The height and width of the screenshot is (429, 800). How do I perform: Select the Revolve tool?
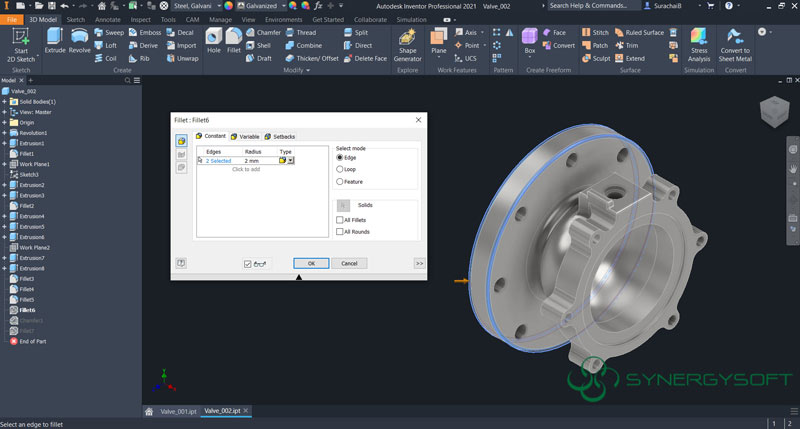[79, 41]
